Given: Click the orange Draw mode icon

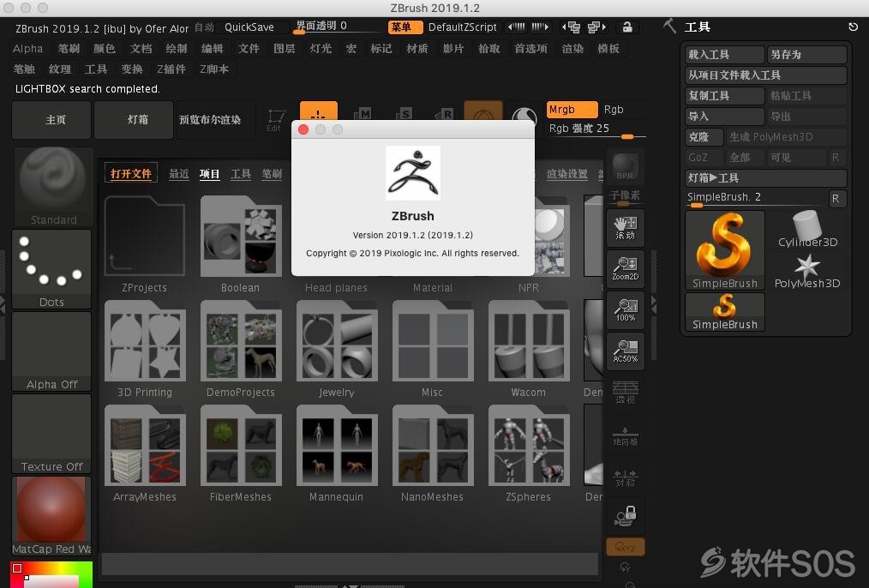Looking at the screenshot, I should pos(318,111).
